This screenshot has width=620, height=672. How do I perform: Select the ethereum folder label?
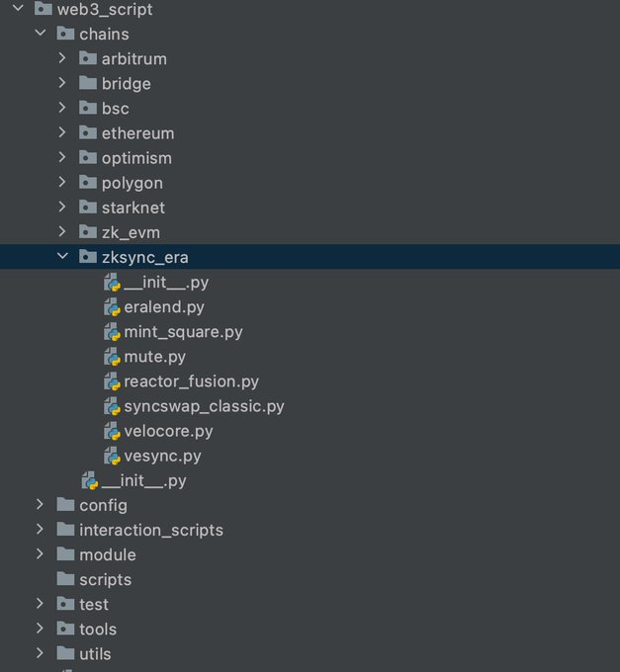point(138,133)
